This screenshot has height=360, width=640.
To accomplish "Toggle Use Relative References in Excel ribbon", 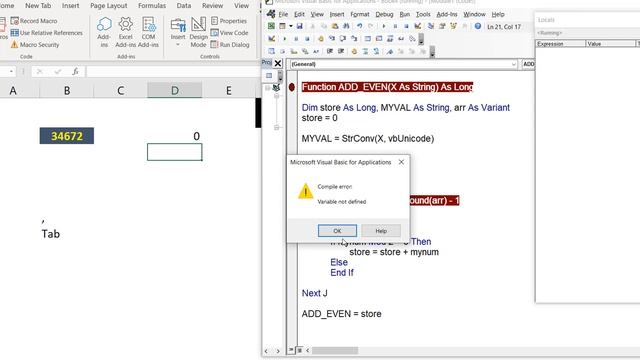I will coord(47,33).
